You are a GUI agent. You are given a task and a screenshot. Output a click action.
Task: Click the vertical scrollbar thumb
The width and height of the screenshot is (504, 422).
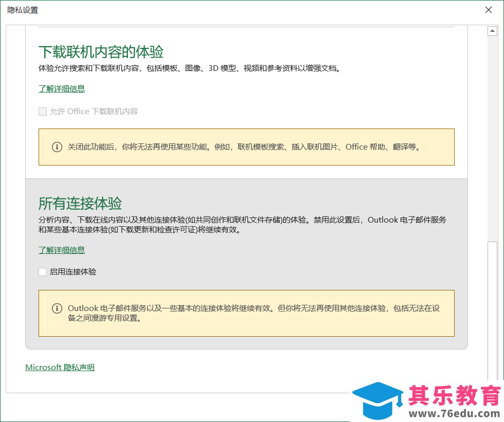point(492,310)
